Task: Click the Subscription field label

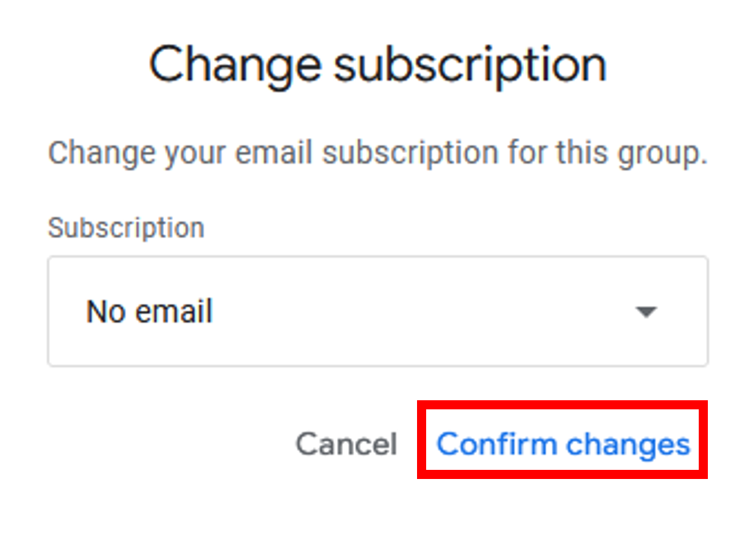Action: pyautogui.click(x=126, y=228)
